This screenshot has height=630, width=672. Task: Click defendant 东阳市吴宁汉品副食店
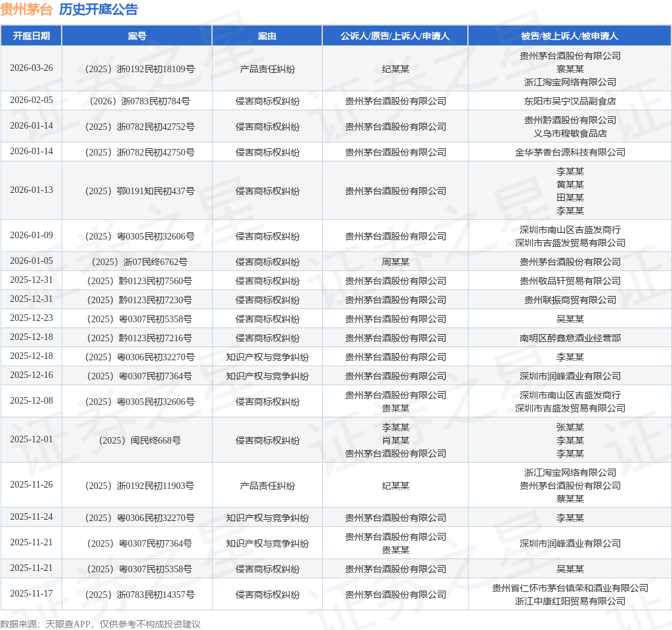(x=570, y=101)
